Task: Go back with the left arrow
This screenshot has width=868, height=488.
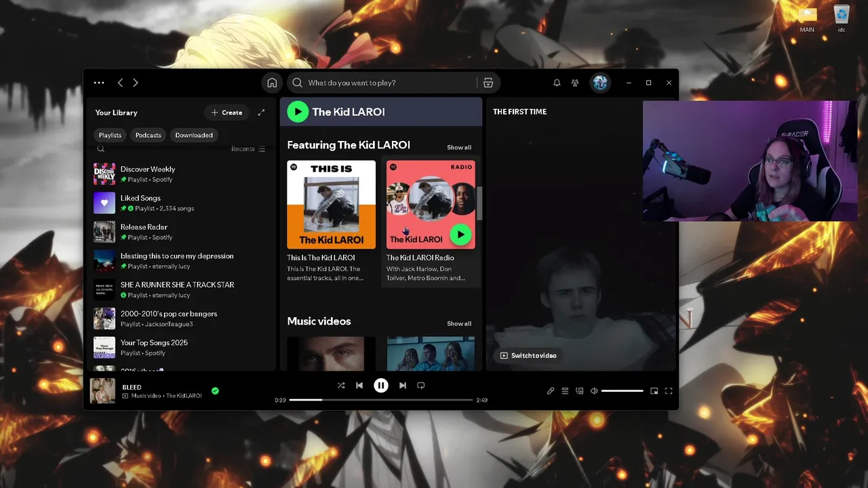Action: pos(120,83)
